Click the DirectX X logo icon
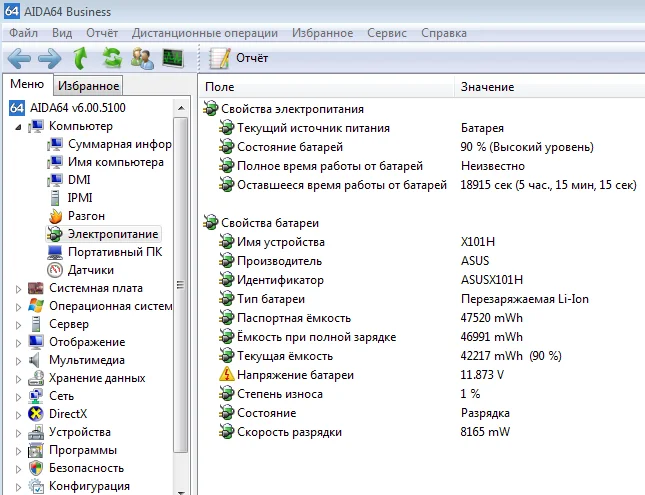 36,414
